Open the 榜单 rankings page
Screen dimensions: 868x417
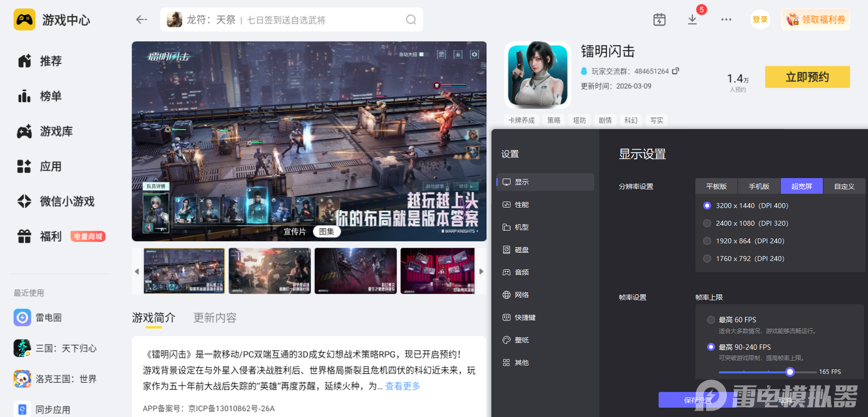(40, 96)
